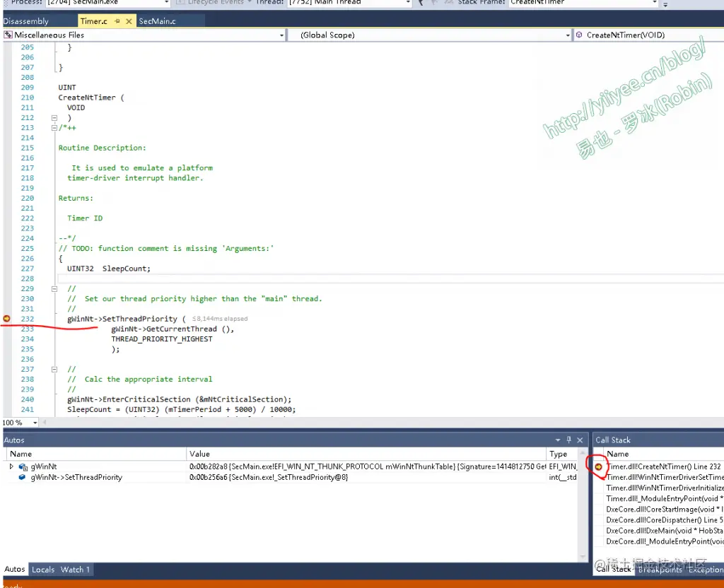This screenshot has width=724, height=588.
Task: Select the Autos bottom tab
Action: [15, 569]
